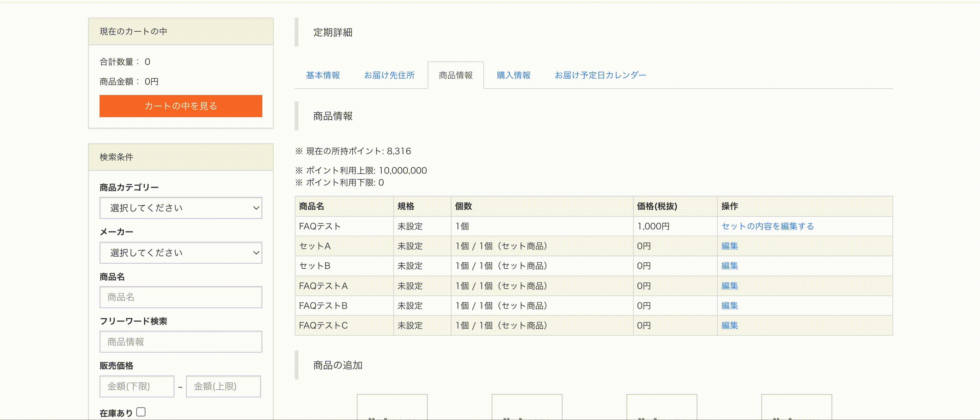The image size is (980, 420).
Task: Click the 1,000円 price cell
Action: tap(675, 226)
